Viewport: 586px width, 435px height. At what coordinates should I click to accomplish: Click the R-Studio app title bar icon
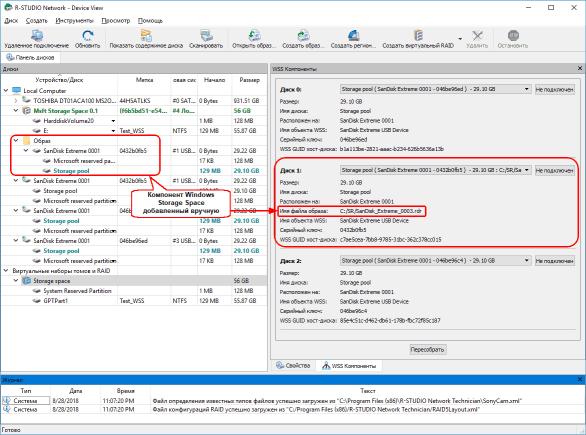click(x=8, y=7)
